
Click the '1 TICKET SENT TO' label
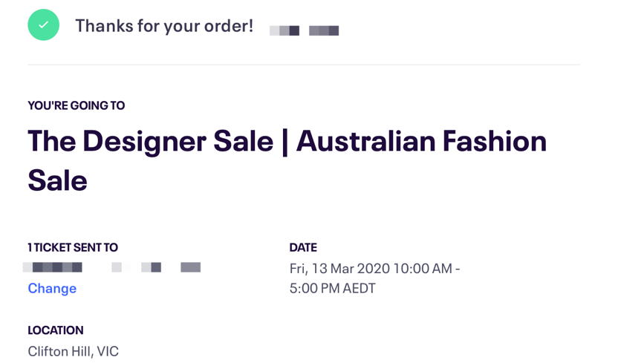click(73, 248)
